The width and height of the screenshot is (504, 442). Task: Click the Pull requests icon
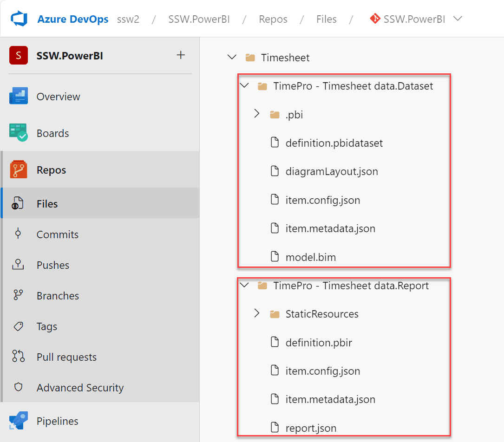click(x=19, y=357)
